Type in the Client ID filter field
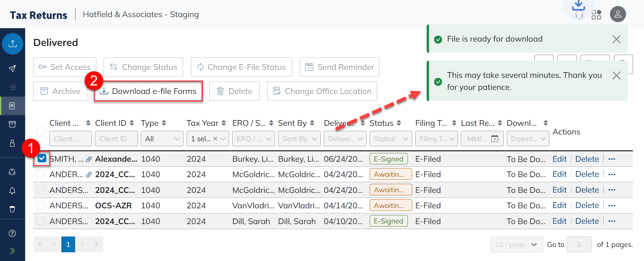 point(116,139)
